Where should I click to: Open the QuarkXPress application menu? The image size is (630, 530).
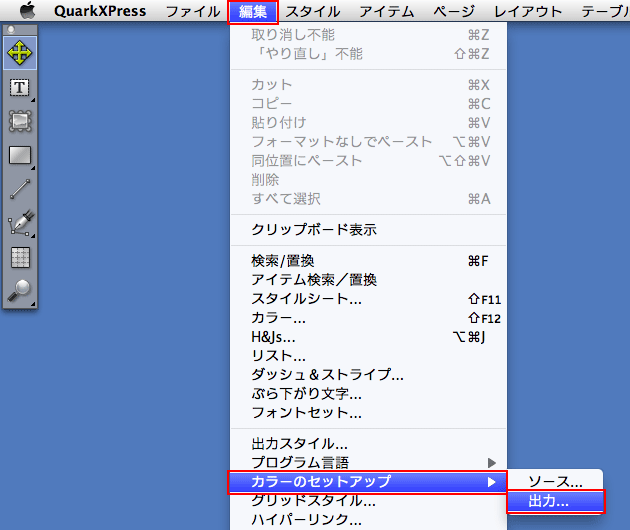100,11
